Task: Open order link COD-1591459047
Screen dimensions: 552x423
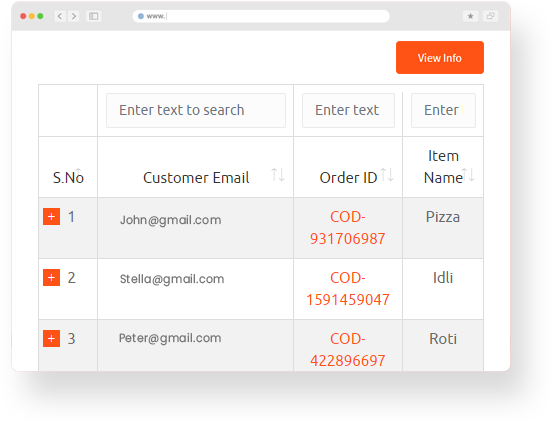Action: pos(347,289)
